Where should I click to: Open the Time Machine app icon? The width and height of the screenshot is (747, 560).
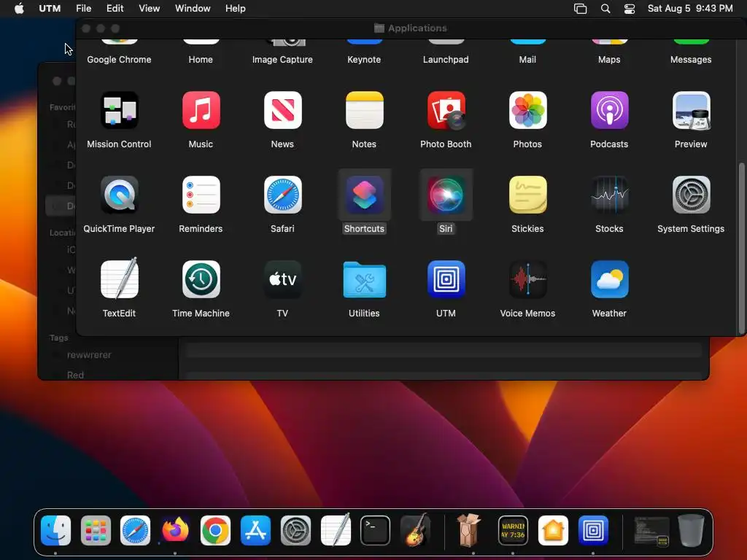[x=201, y=279]
